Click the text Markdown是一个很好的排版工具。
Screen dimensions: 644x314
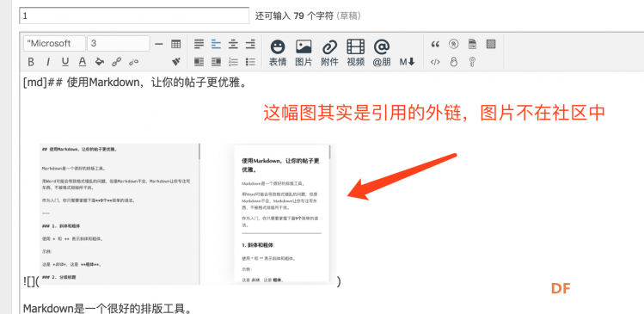pyautogui.click(x=107, y=308)
